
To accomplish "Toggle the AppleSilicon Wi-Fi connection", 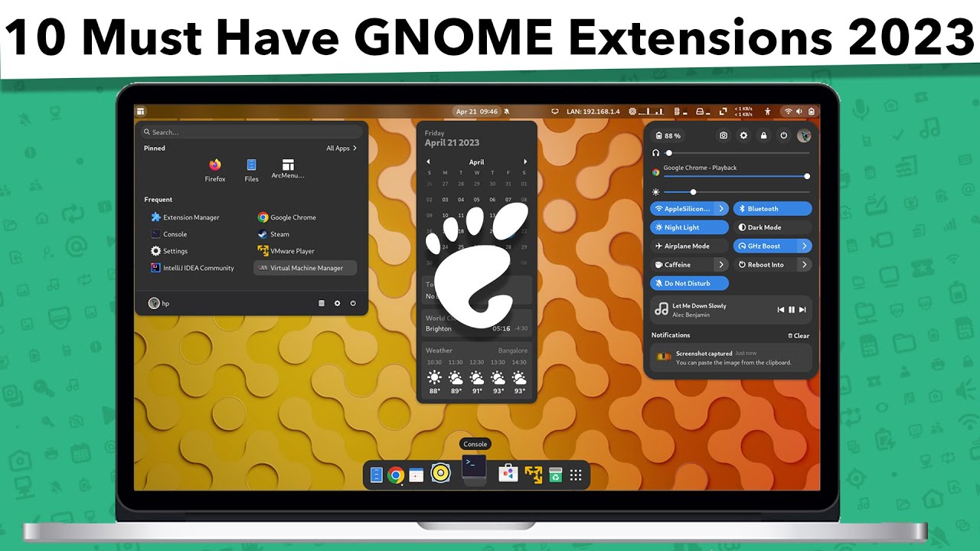I will pos(682,209).
